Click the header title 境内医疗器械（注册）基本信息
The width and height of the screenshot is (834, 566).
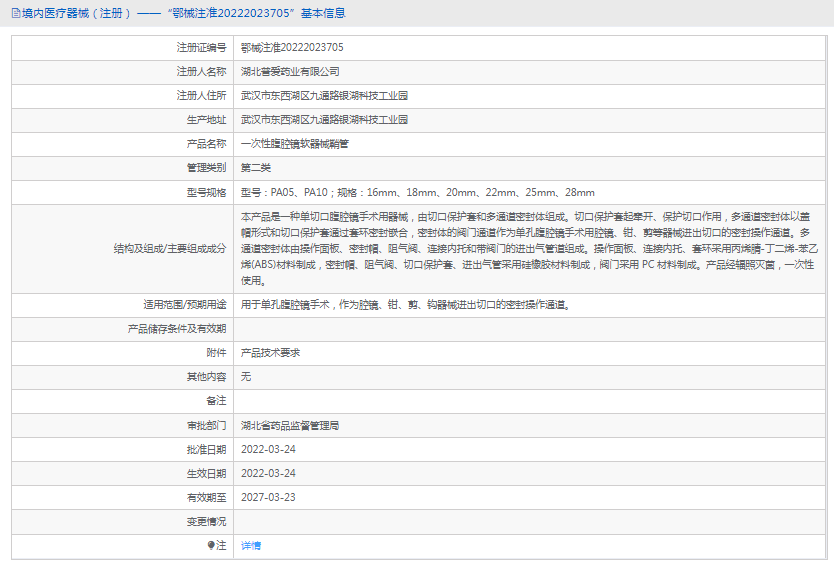click(184, 13)
